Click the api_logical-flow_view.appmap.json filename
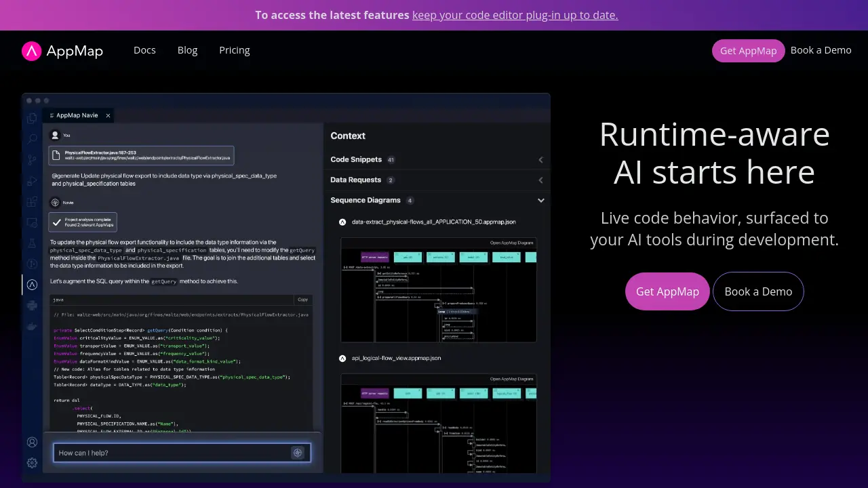Viewport: 868px width, 488px height. [396, 358]
